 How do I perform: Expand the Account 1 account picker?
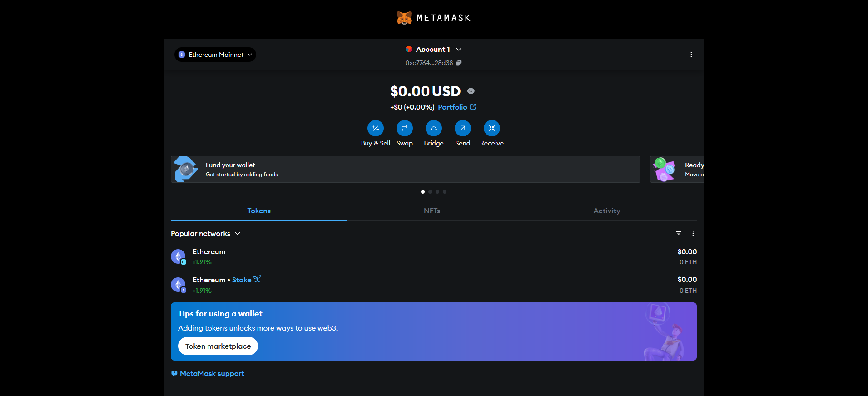(x=433, y=49)
